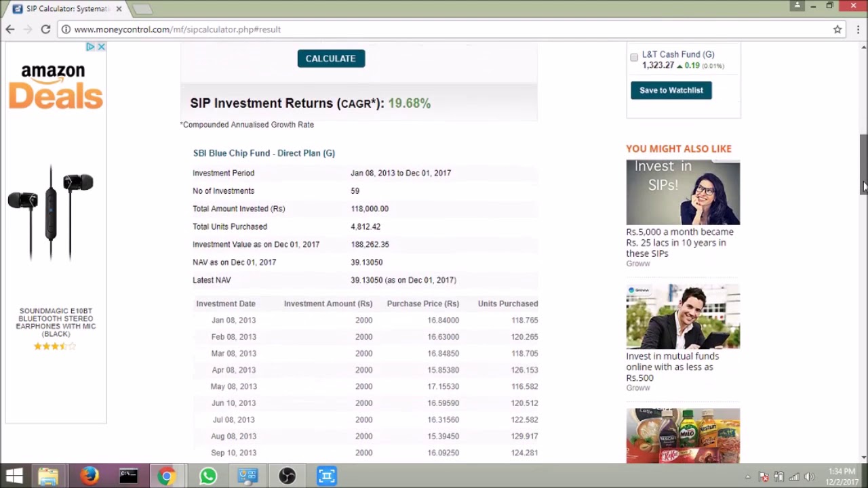Show hidden system tray icons

(x=748, y=476)
